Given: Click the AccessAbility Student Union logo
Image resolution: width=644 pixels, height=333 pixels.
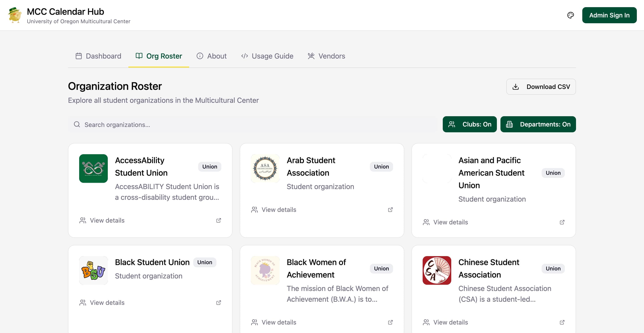Looking at the screenshot, I should click(x=93, y=169).
